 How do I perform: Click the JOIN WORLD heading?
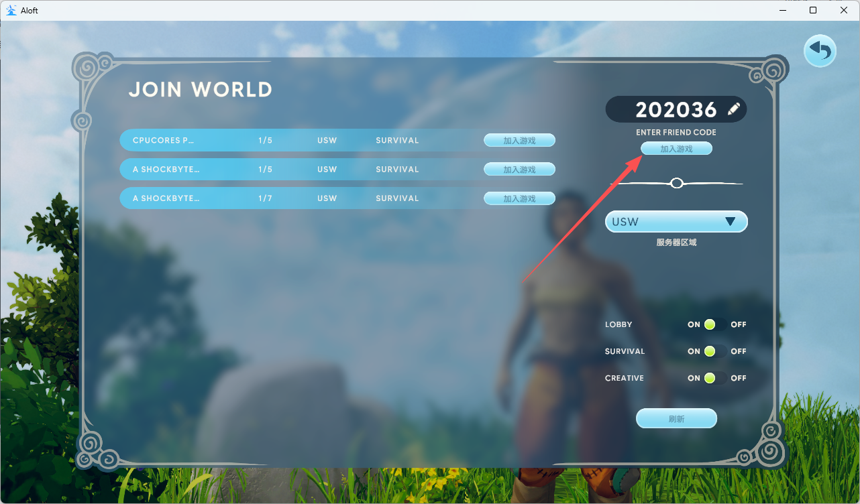click(x=201, y=90)
